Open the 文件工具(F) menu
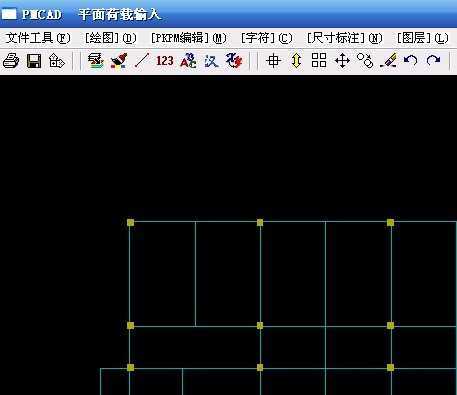Screen dimensions: 457x395 [x=38, y=38]
